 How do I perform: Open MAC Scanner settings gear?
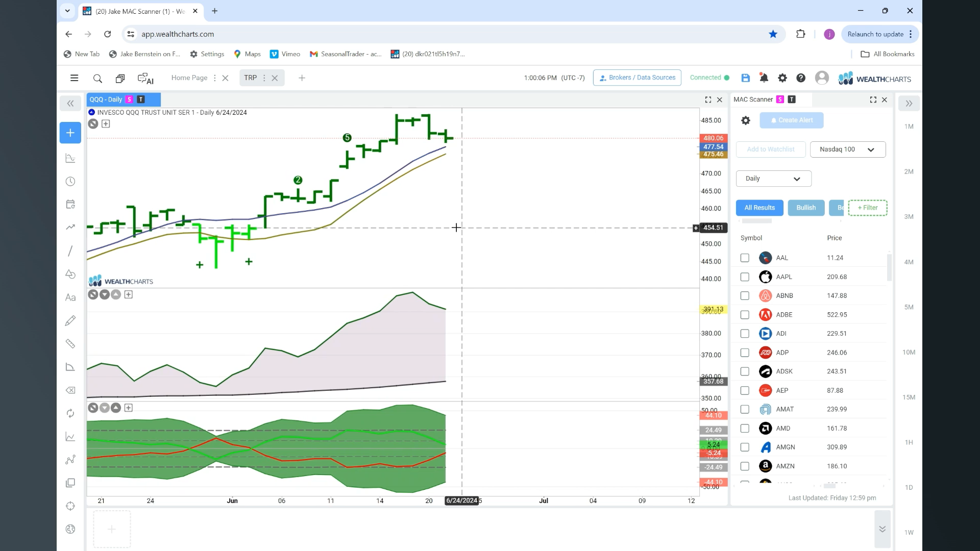pyautogui.click(x=746, y=120)
